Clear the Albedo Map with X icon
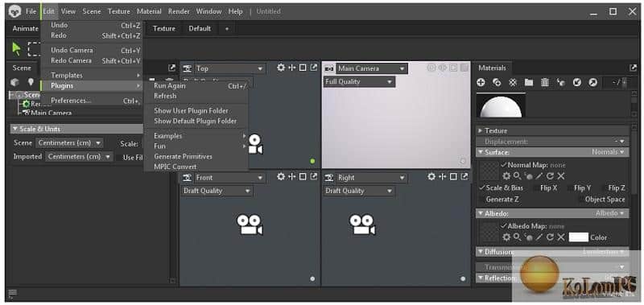The width and height of the screenshot is (644, 305). click(x=561, y=237)
